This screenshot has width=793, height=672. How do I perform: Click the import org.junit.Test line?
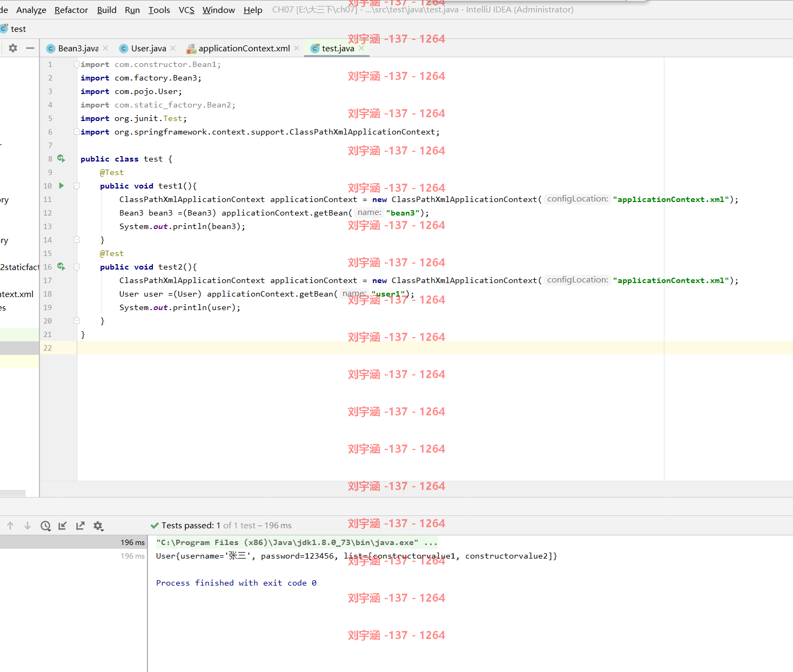(x=133, y=118)
